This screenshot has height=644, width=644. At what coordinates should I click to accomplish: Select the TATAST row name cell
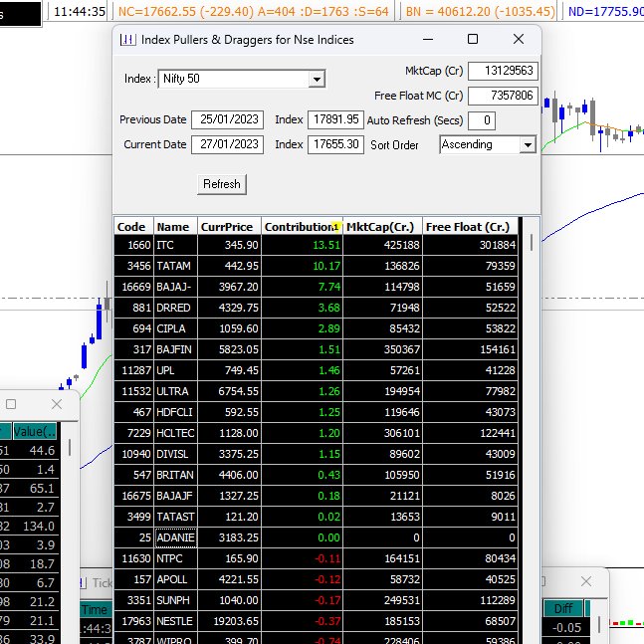pyautogui.click(x=176, y=517)
